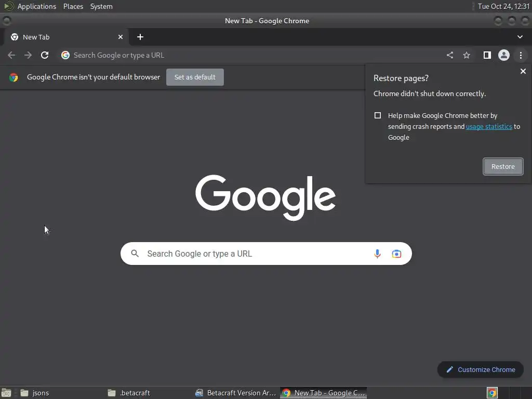Click the Google logo icon in address bar

tap(65, 55)
